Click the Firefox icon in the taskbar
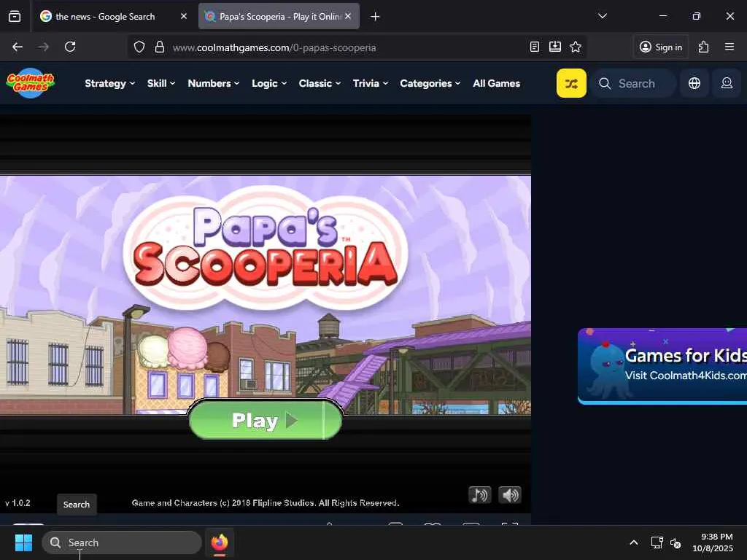 tap(219, 542)
